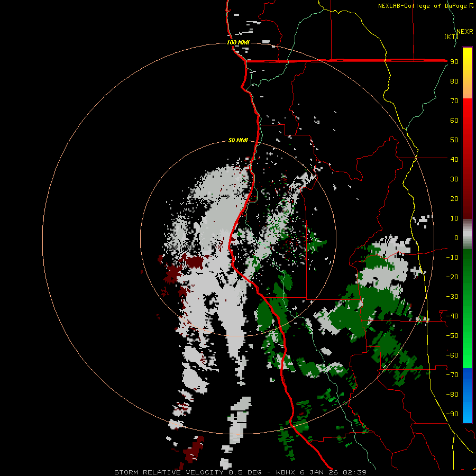Select the positive 30 knot scale label

454,179
